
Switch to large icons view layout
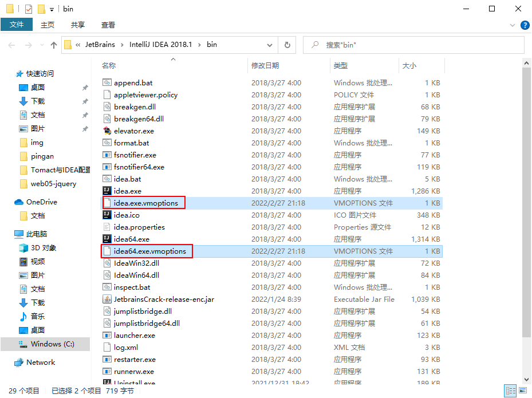(523, 391)
